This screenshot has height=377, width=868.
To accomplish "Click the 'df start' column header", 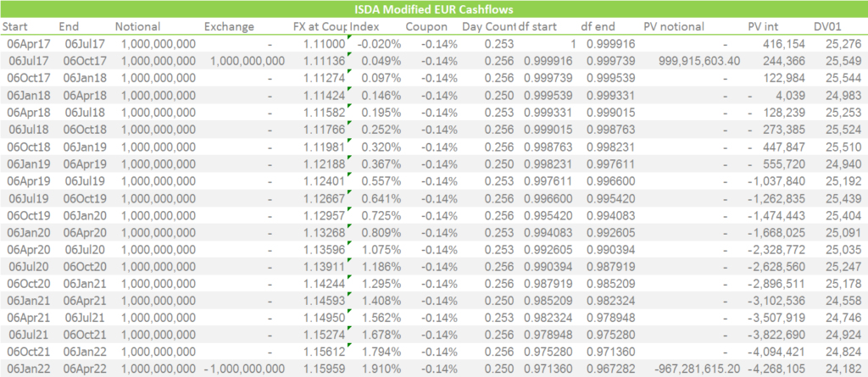I will tap(537, 26).
